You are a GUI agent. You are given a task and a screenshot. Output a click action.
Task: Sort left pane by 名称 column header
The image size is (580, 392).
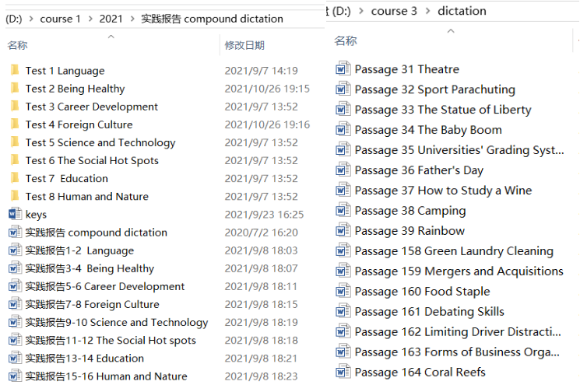pyautogui.click(x=17, y=45)
